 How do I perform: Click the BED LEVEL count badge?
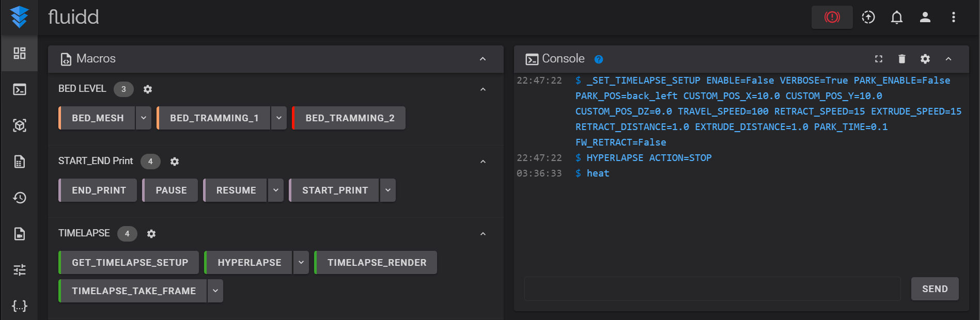(x=123, y=89)
